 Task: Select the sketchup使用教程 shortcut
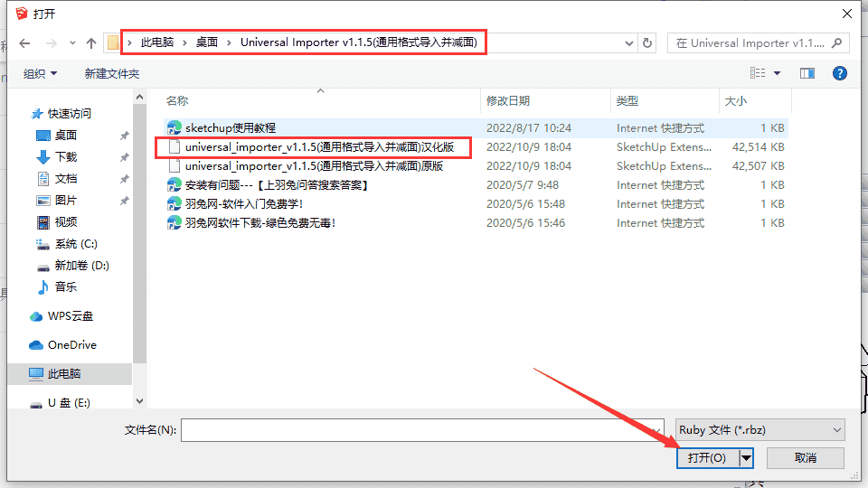(476, 127)
